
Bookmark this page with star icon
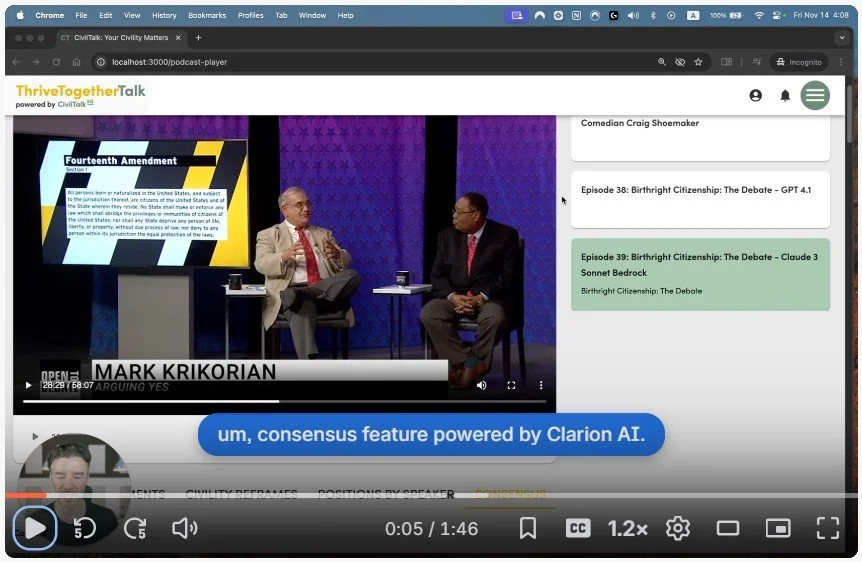[698, 62]
